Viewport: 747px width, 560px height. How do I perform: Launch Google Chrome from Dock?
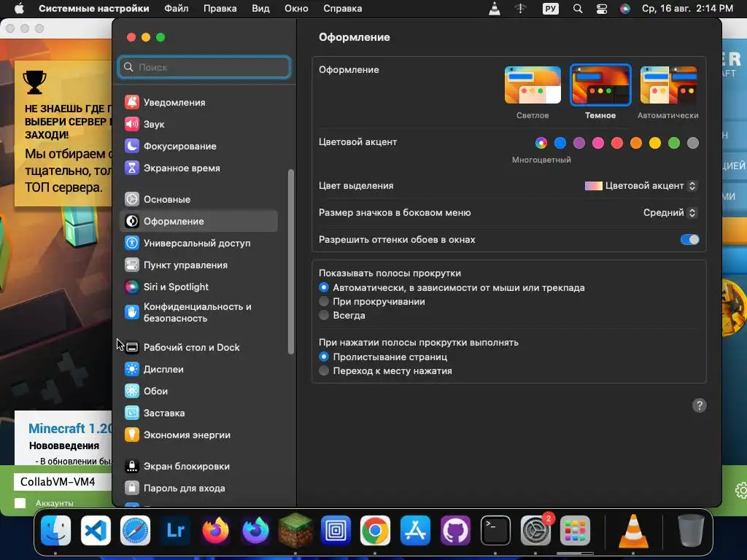375,530
